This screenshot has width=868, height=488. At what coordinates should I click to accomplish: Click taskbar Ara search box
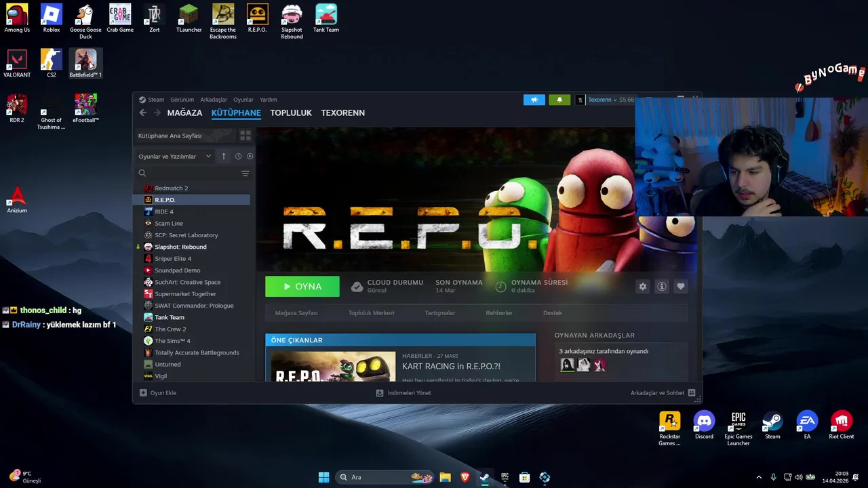[x=384, y=477]
